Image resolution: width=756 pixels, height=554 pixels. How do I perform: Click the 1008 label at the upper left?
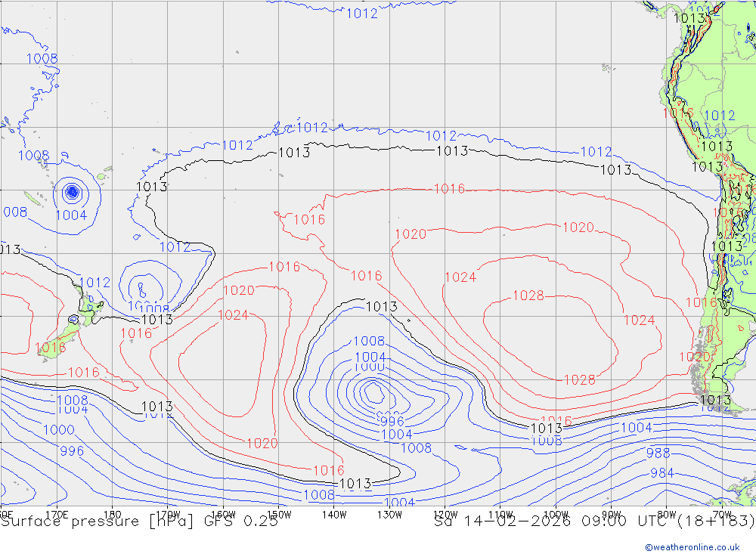(x=42, y=59)
